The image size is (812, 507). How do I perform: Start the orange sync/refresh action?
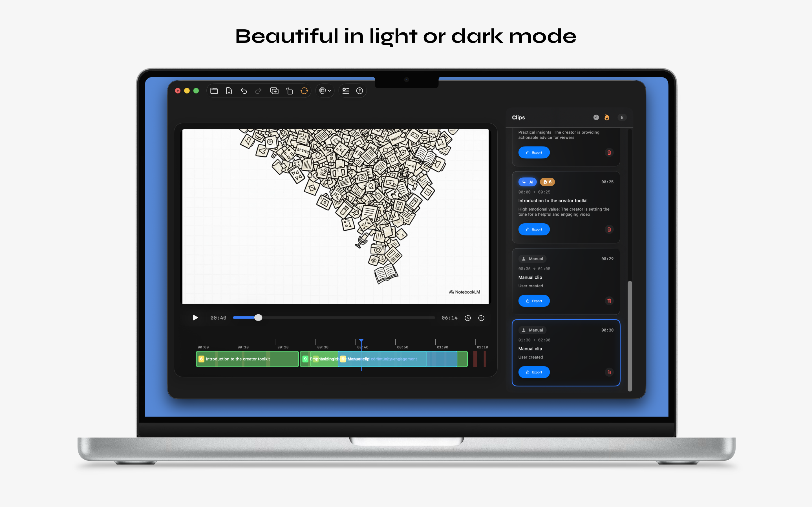click(304, 91)
